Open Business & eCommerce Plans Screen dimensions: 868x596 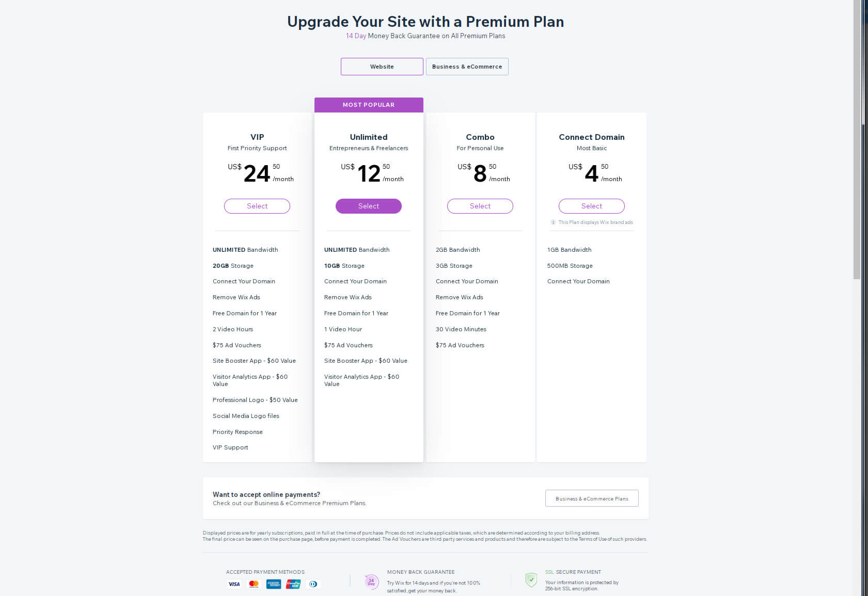tap(592, 498)
